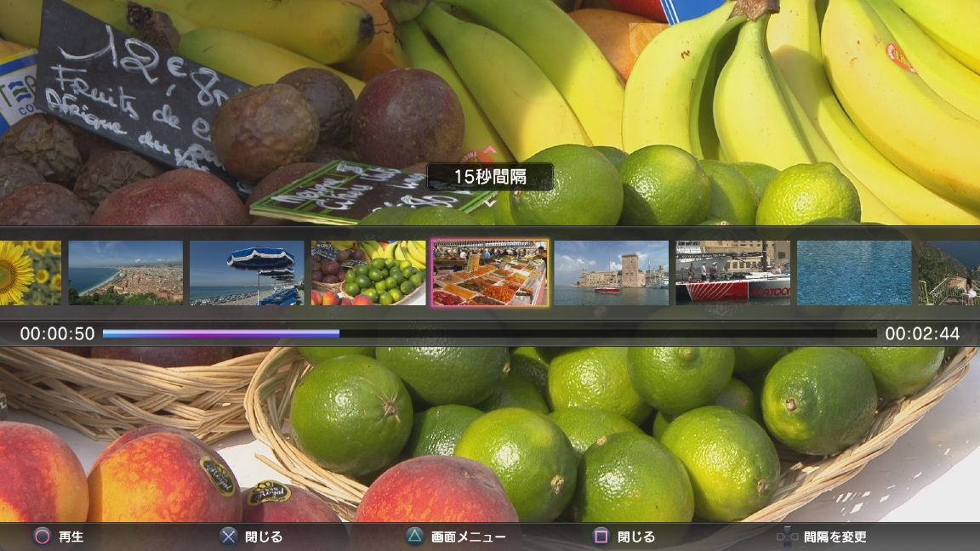Select the blue beach umbrella thumbnail

point(247,273)
